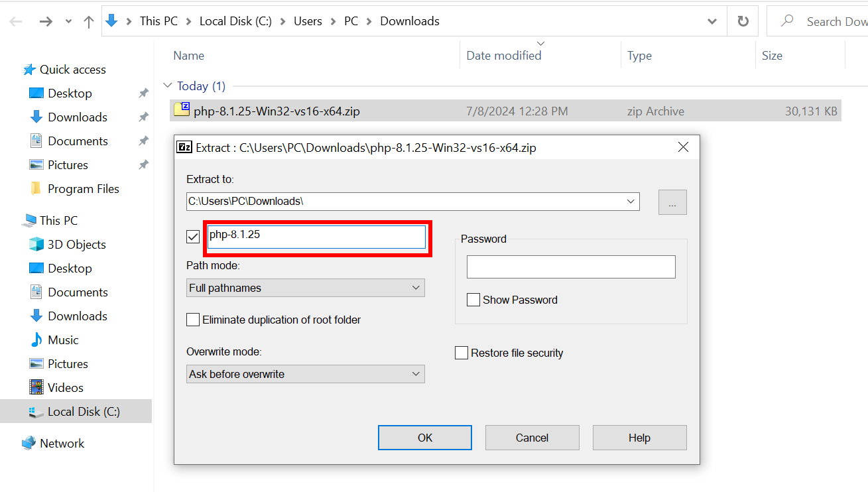Click the Refresh icon in address bar
The width and height of the screenshot is (868, 492).
click(743, 21)
